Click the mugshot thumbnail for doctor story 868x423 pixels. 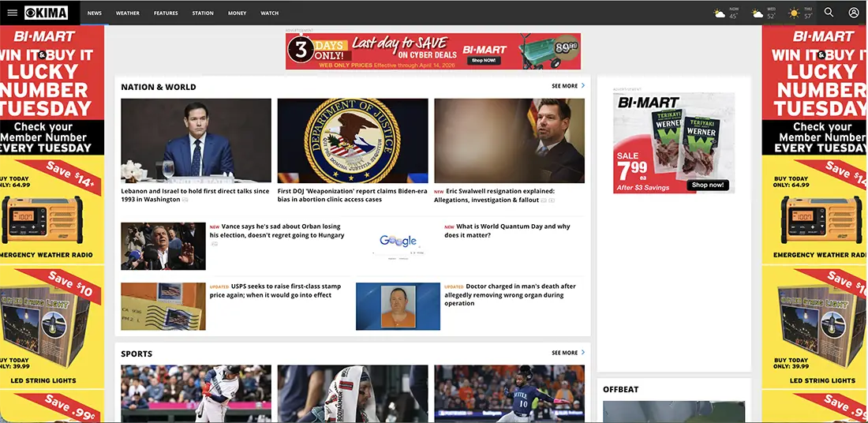pos(398,306)
